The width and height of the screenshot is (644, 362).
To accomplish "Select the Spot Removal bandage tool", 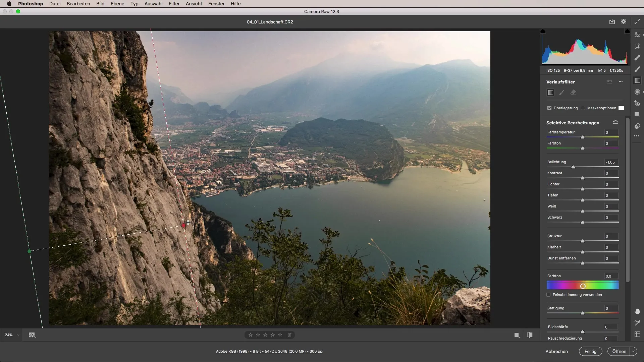I will click(637, 58).
